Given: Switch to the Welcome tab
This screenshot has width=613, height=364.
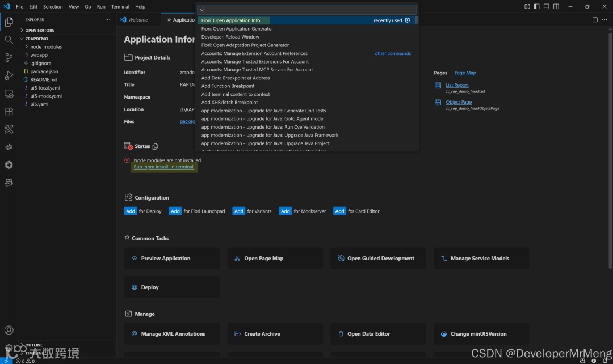Looking at the screenshot, I should point(137,19).
